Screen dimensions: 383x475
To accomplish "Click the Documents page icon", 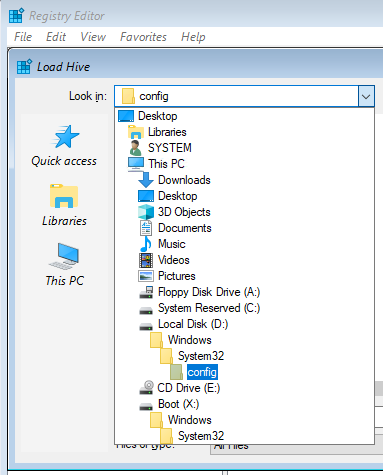I will 146,228.
